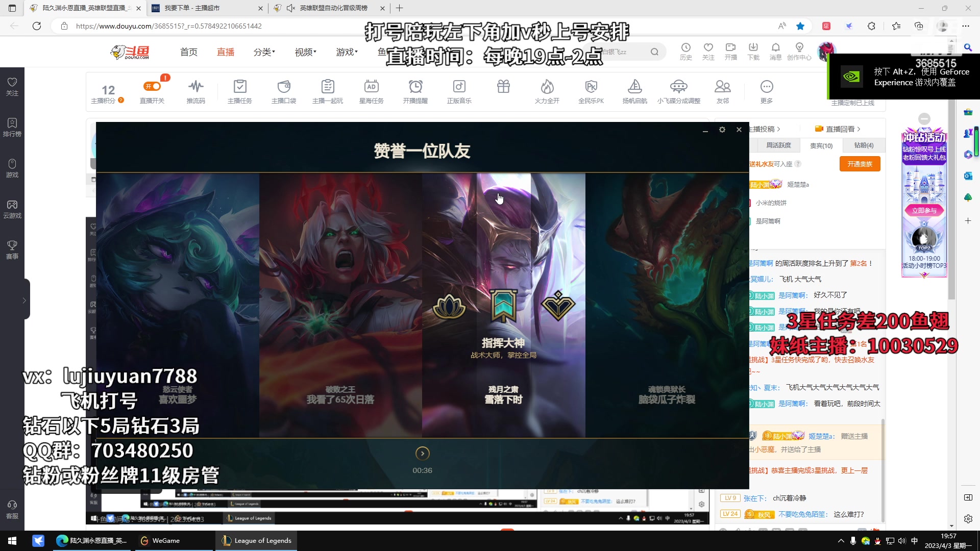Open 消息 notification bell icon
The image size is (980, 551).
coord(776,47)
